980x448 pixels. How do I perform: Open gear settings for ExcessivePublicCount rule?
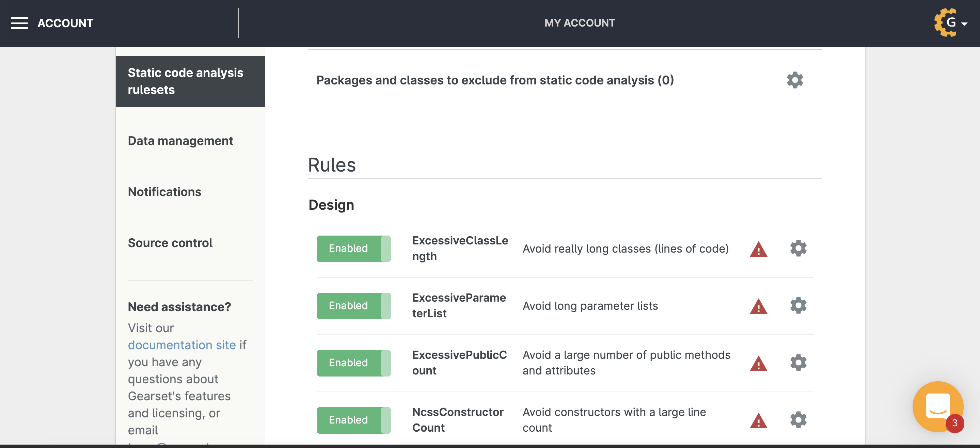798,363
